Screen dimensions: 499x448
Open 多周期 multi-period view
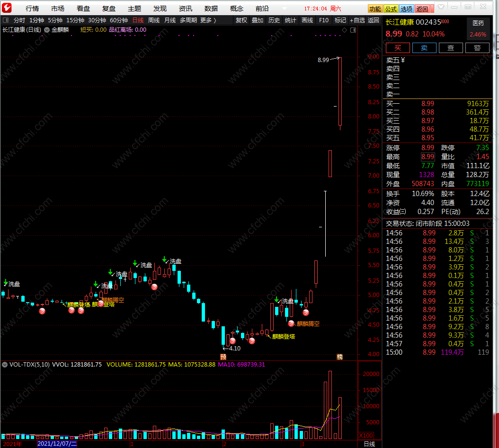pos(188,20)
